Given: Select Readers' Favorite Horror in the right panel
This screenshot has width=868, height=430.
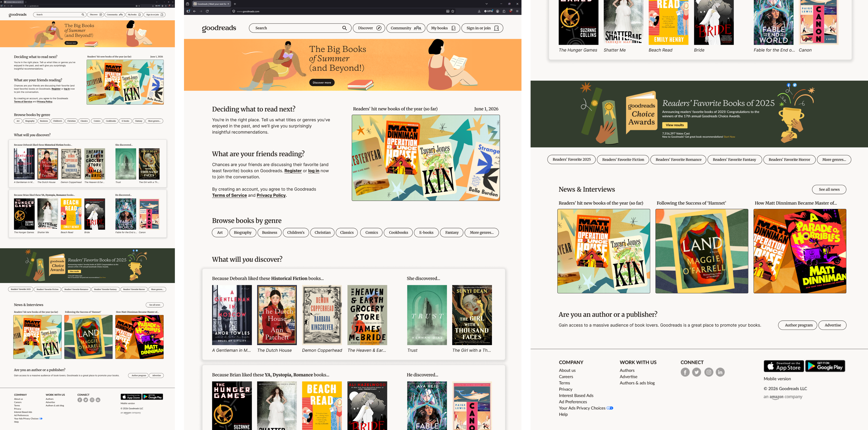Looking at the screenshot, I should pyautogui.click(x=790, y=160).
